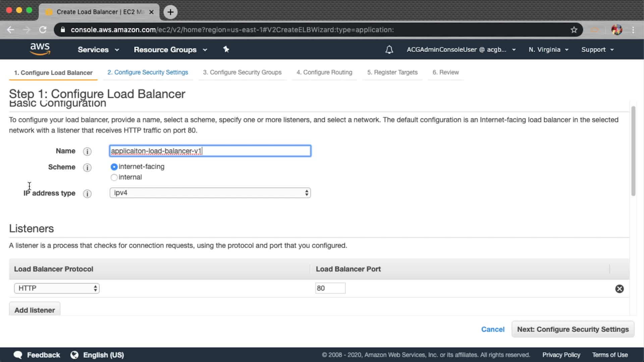Expand the Services menu
The image size is (644, 362).
pyautogui.click(x=98, y=50)
